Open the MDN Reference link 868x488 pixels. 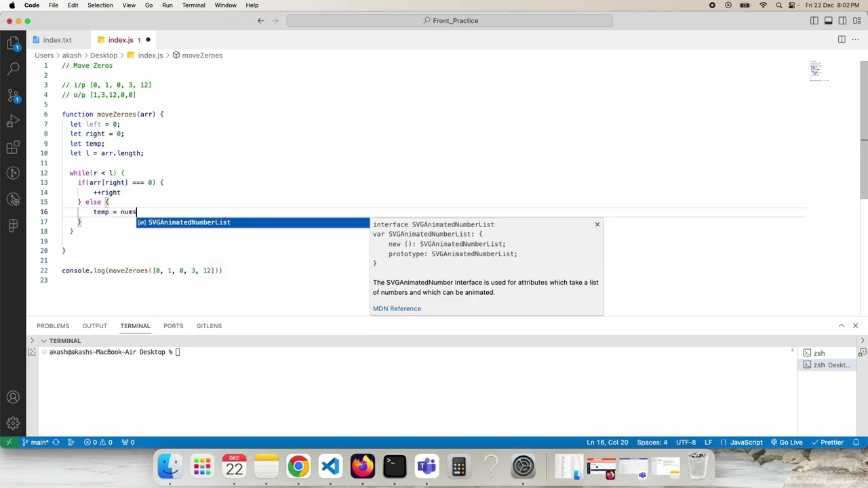[397, 308]
